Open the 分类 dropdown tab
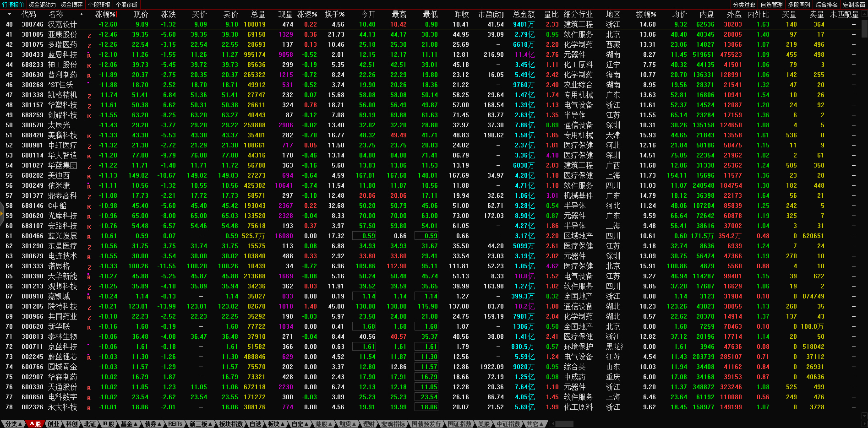The width and height of the screenshot is (868, 428). (x=13, y=424)
